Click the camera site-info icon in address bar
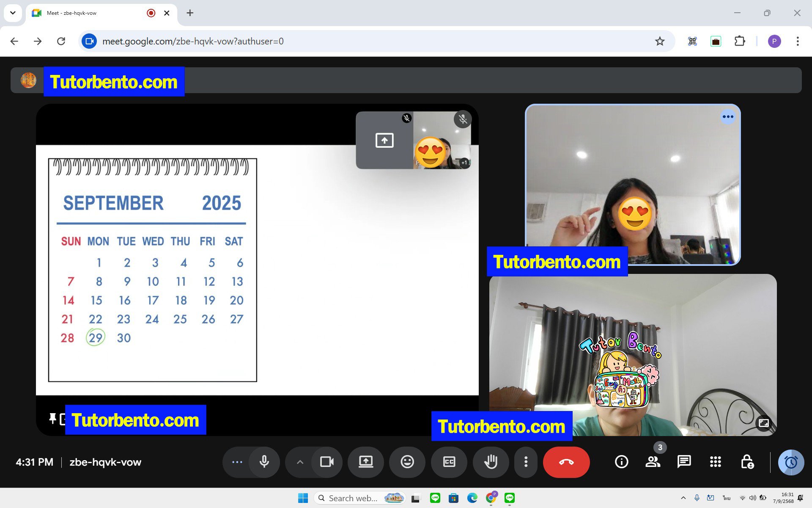The width and height of the screenshot is (812, 508). [89, 41]
